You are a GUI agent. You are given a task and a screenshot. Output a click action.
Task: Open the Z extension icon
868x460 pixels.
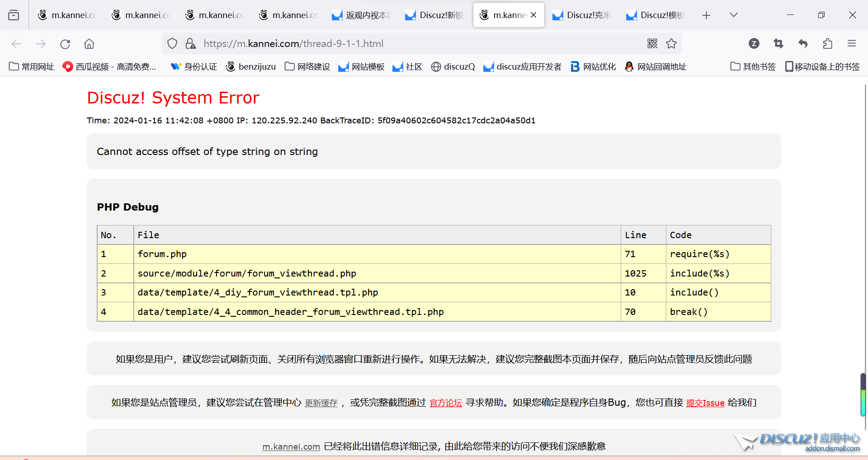[x=754, y=43]
